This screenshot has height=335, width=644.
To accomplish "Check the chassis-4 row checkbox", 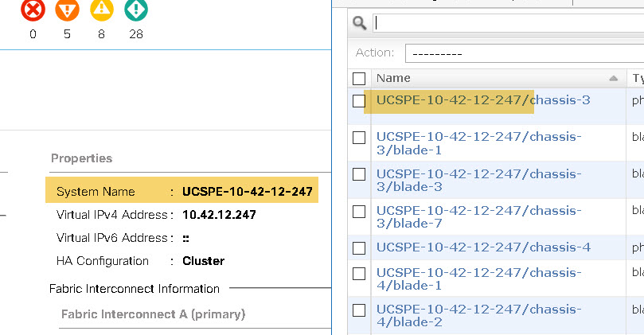I will click(x=359, y=248).
